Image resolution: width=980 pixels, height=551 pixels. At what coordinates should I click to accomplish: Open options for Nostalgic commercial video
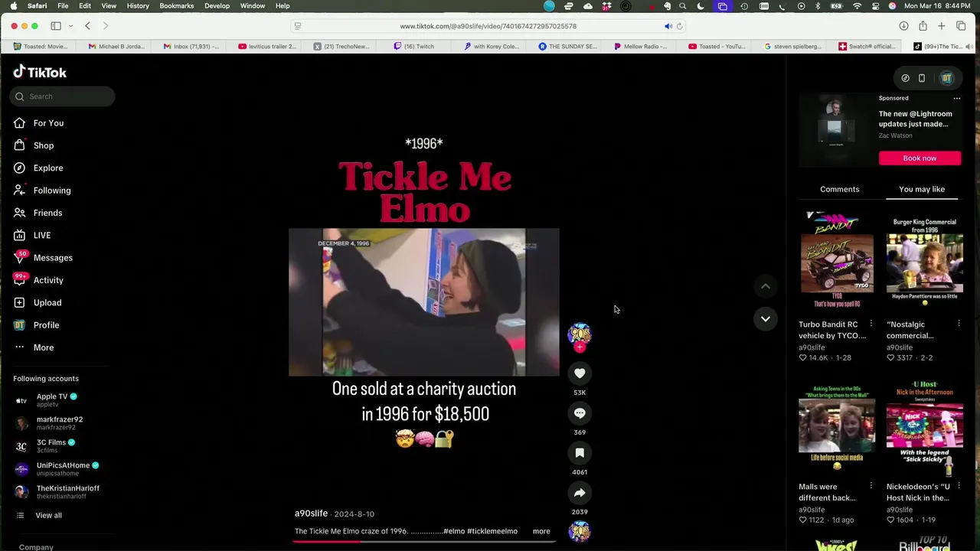point(959,324)
